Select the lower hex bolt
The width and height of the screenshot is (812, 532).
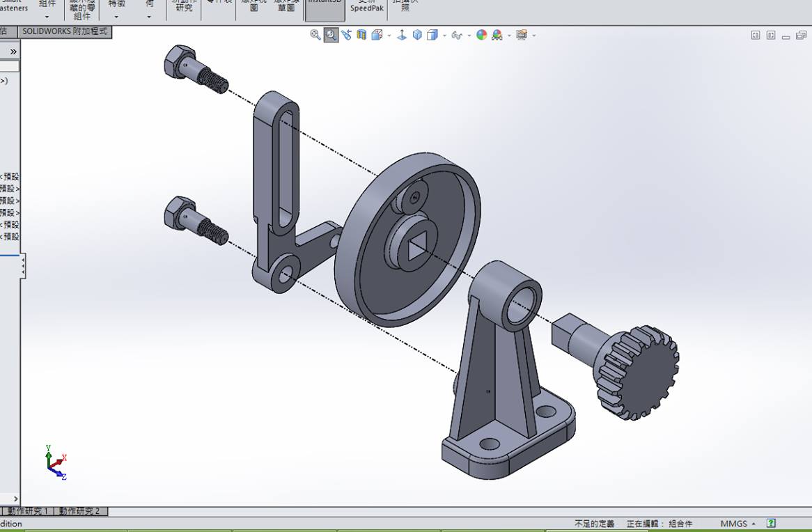point(196,221)
